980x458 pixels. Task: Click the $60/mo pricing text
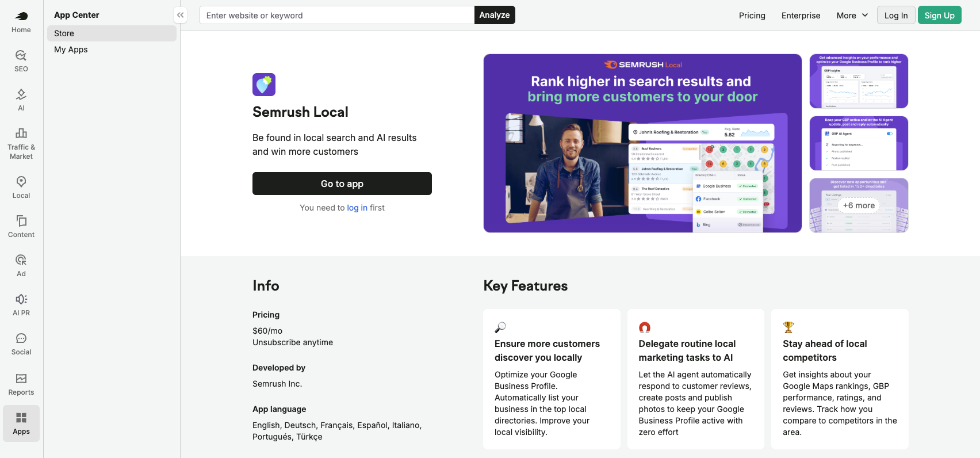click(267, 331)
